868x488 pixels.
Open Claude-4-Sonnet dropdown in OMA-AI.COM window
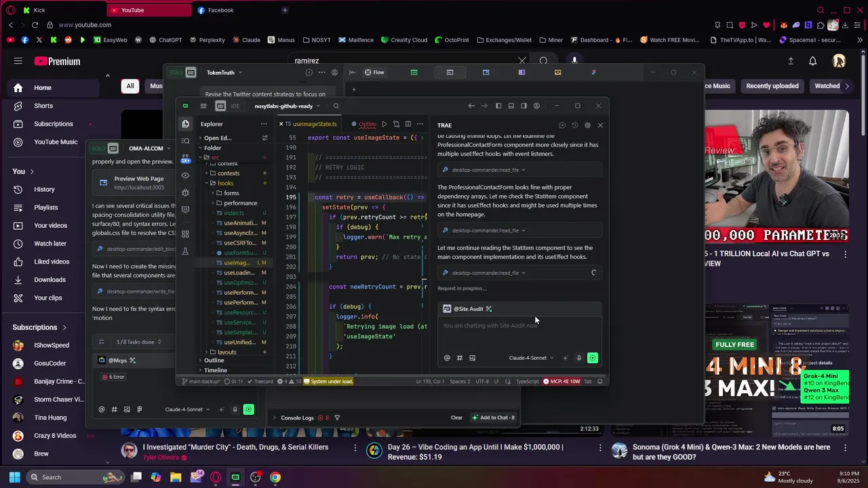(187, 409)
